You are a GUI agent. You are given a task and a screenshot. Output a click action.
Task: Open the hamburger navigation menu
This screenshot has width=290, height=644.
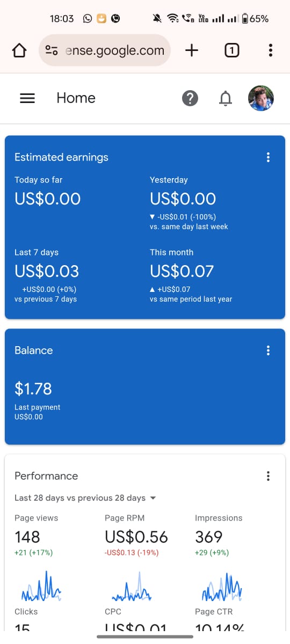tap(27, 98)
